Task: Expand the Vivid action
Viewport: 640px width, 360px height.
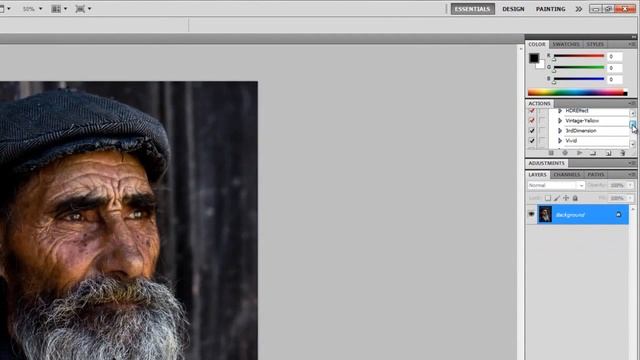Action: point(560,141)
